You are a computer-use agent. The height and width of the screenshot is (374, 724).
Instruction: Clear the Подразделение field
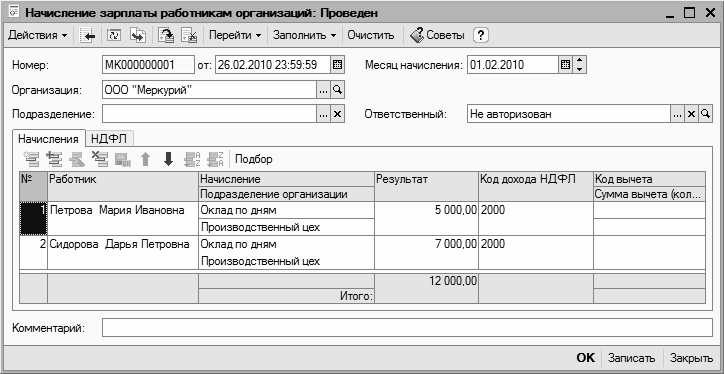point(338,114)
